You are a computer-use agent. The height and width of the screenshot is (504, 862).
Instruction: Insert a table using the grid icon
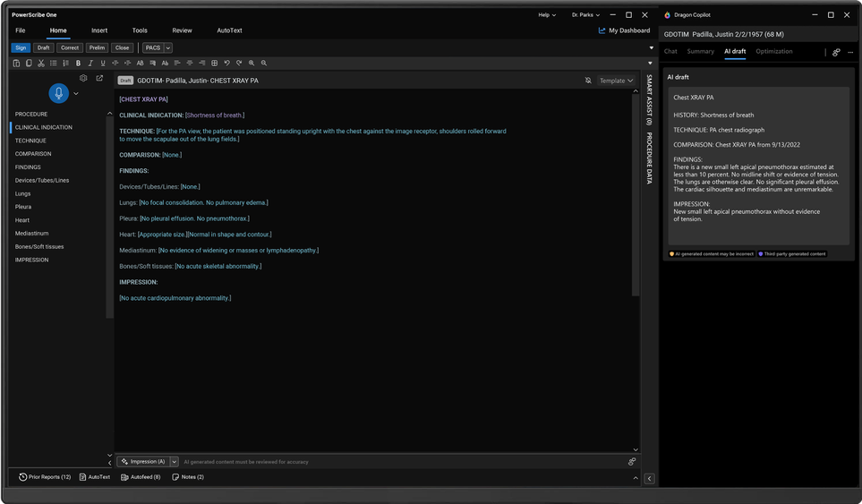click(x=215, y=64)
